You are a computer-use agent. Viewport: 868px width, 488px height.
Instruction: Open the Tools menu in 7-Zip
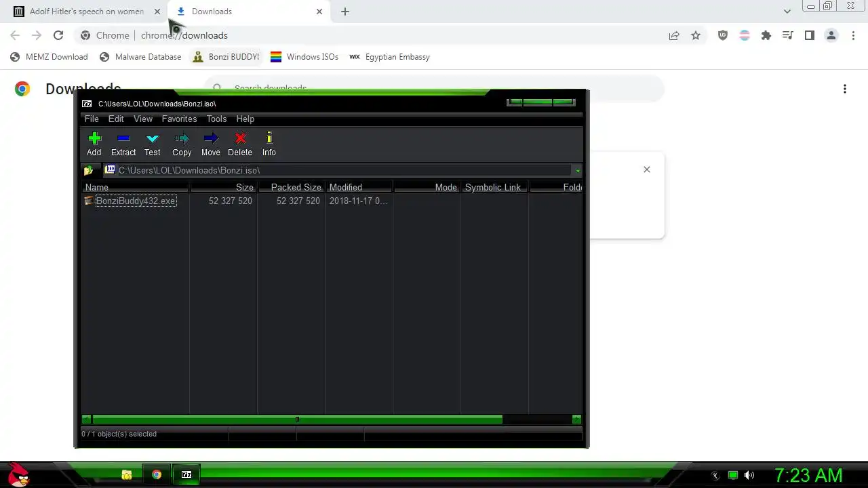(x=216, y=119)
